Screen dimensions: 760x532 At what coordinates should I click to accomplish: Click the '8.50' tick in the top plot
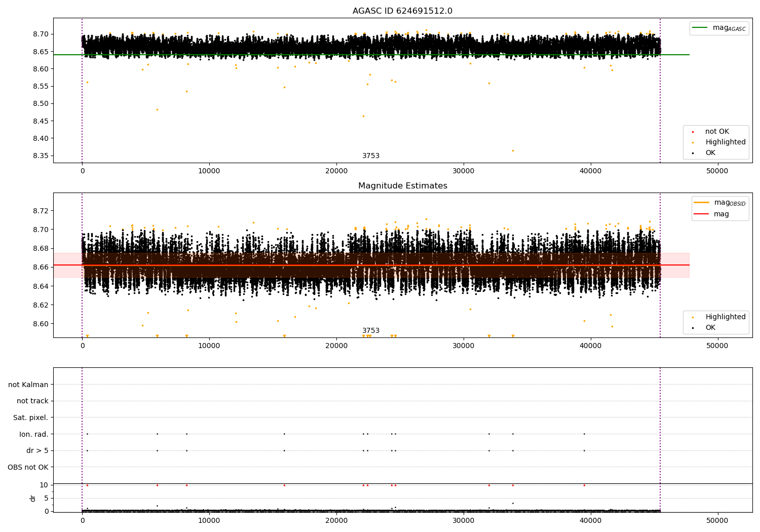41,103
